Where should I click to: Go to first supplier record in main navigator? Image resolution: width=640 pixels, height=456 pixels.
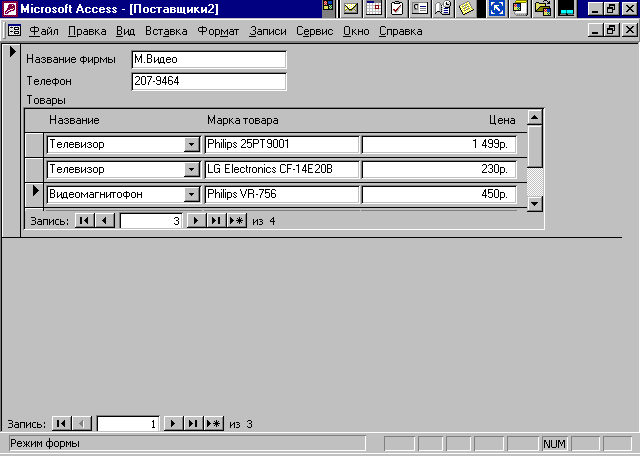coord(62,424)
